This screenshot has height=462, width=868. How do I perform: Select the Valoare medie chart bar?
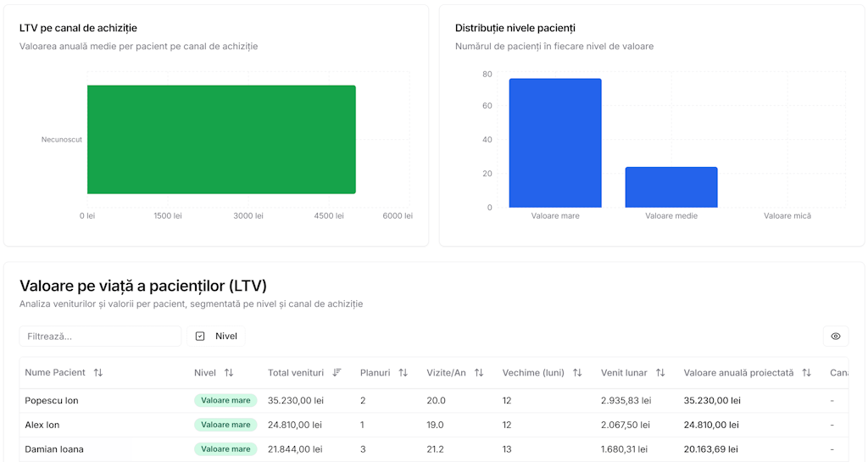pos(671,187)
